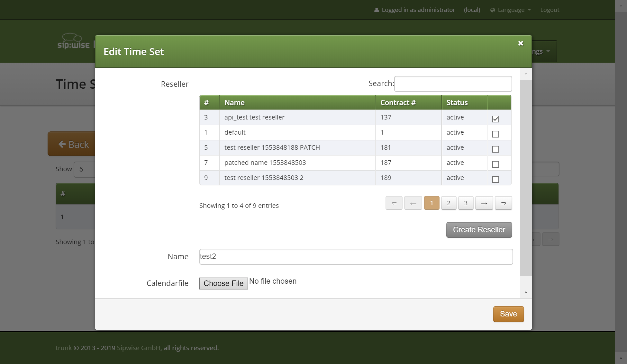The image size is (627, 364).
Task: Go to previous reseller page arrow
Action: coord(413,203)
